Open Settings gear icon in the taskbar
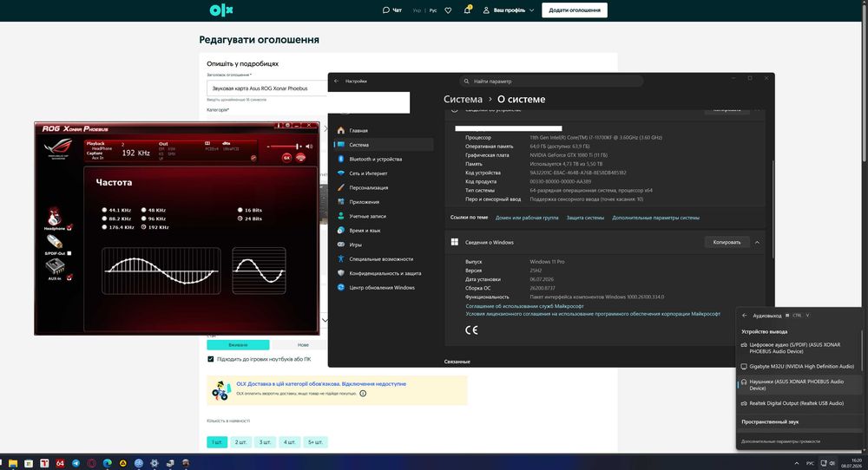The image size is (868, 470). click(155, 463)
